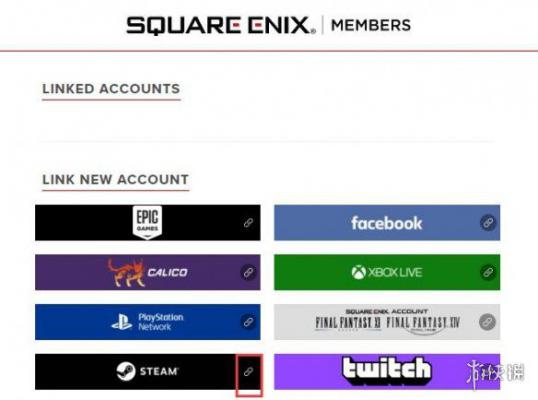The width and height of the screenshot is (538, 400).
Task: Click the Xbox sphere logo
Action: pyautogui.click(x=359, y=272)
